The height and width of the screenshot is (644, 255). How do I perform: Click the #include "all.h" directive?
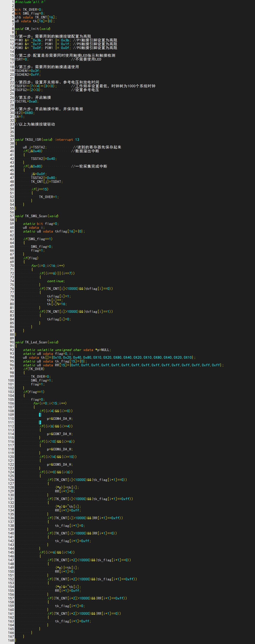tap(30, 2)
